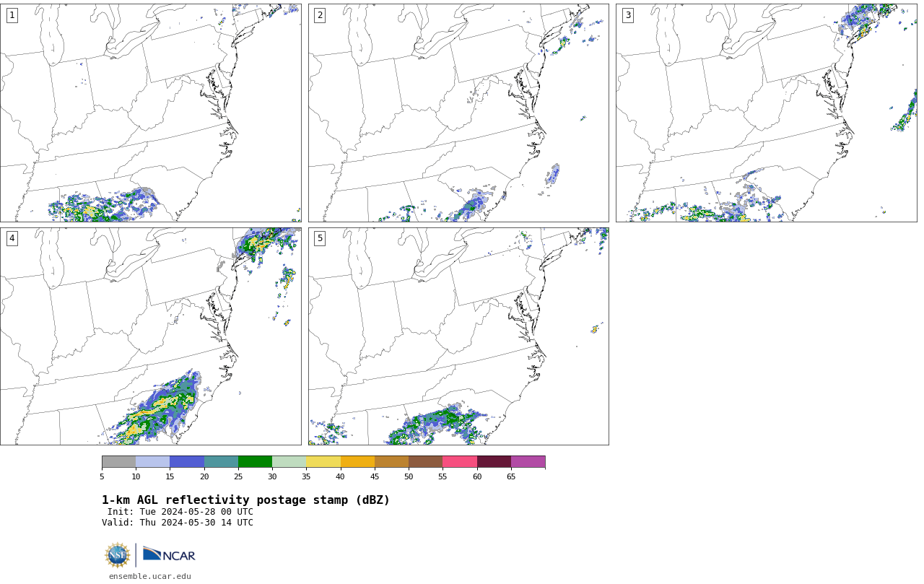924x584 pixels.
Task: Click the colorbar tick label 65
Action: click(x=511, y=476)
